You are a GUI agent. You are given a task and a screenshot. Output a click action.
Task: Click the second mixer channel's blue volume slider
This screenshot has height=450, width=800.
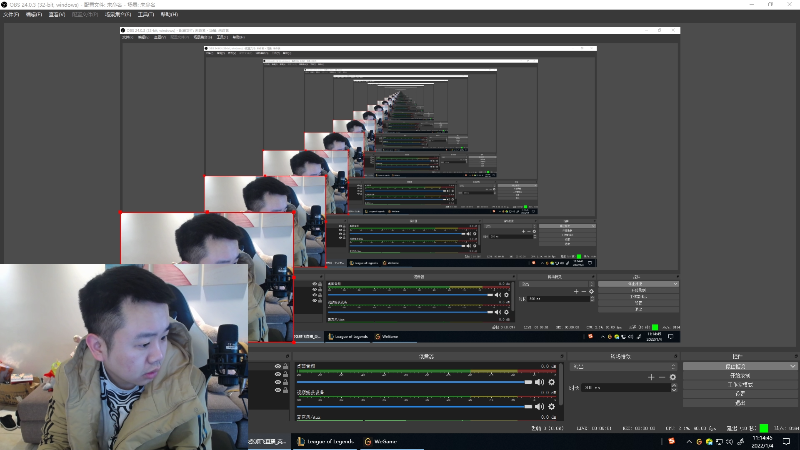coord(414,407)
